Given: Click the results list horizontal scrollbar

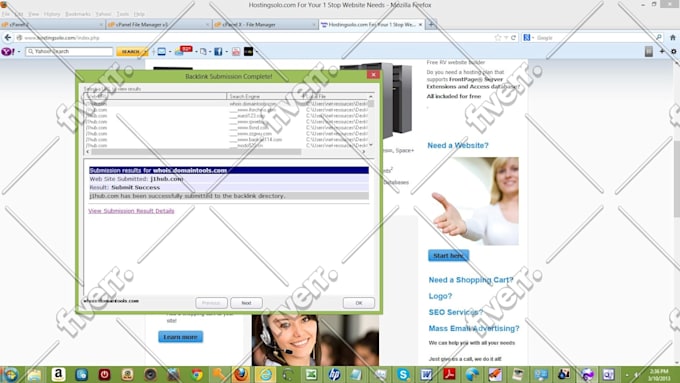Looking at the screenshot, I should point(196,152).
